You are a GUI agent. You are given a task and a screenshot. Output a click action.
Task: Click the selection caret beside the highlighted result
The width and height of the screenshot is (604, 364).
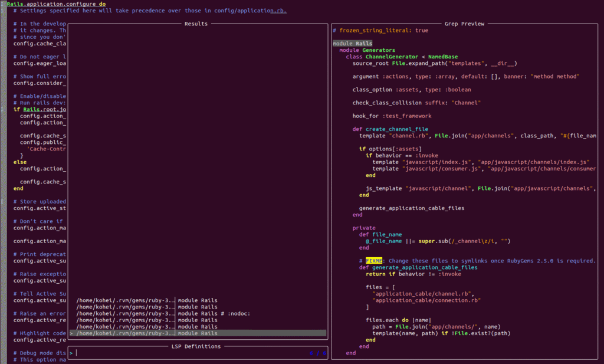click(71, 333)
